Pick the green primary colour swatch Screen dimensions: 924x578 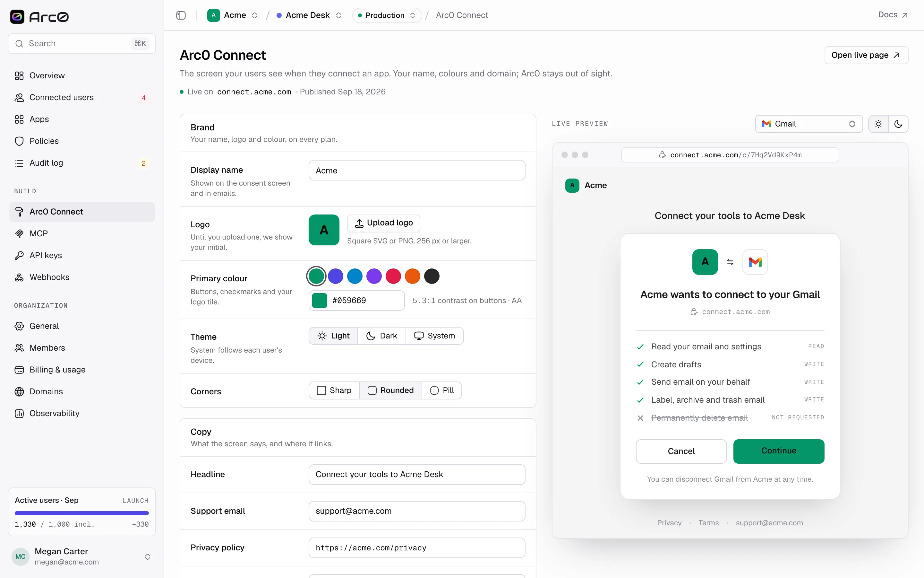[x=316, y=276]
